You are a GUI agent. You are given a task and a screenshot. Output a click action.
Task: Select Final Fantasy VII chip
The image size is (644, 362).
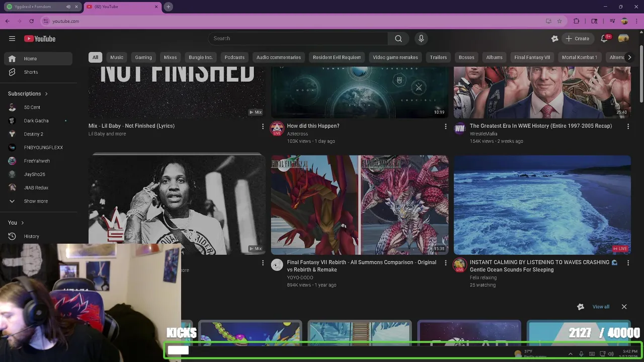532,57
